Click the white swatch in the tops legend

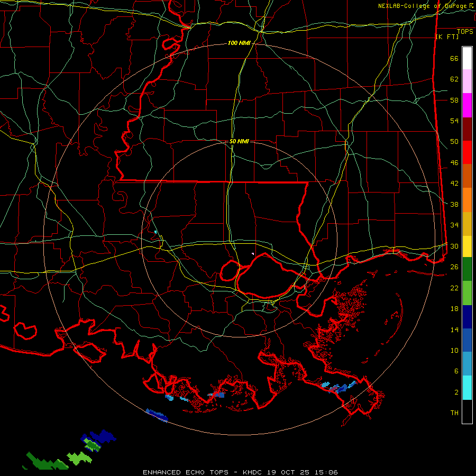(467, 58)
